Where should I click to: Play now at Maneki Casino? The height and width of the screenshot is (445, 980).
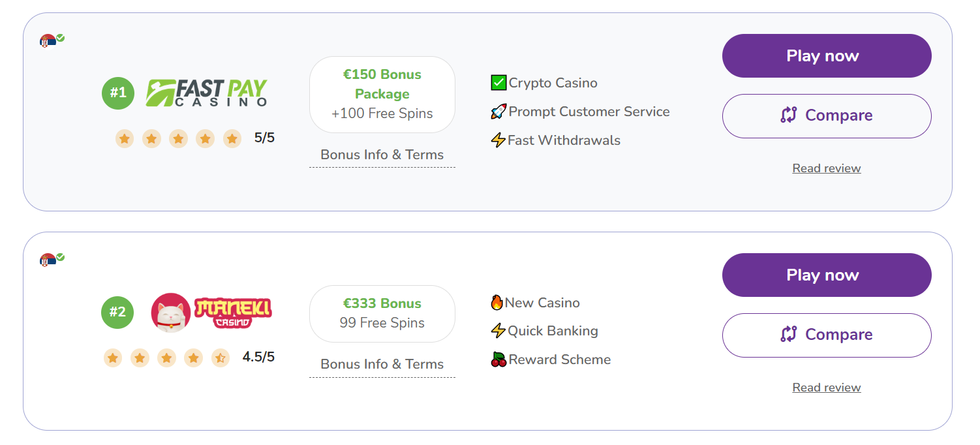(x=827, y=275)
